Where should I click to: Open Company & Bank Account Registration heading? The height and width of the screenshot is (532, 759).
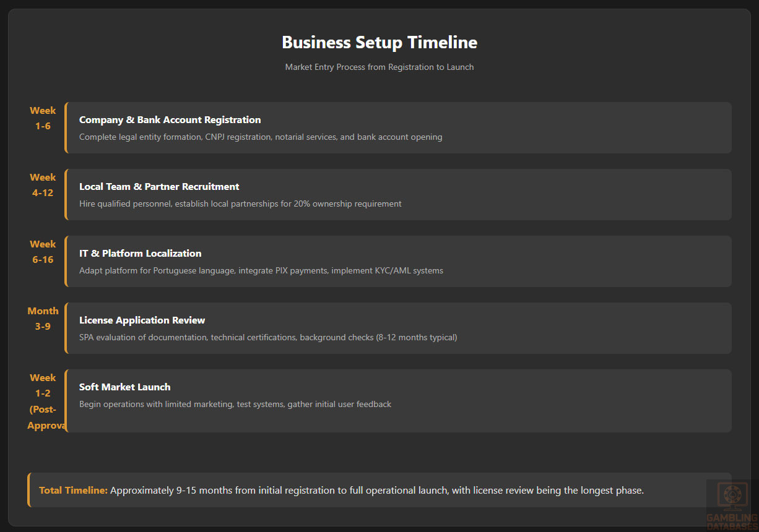[170, 120]
